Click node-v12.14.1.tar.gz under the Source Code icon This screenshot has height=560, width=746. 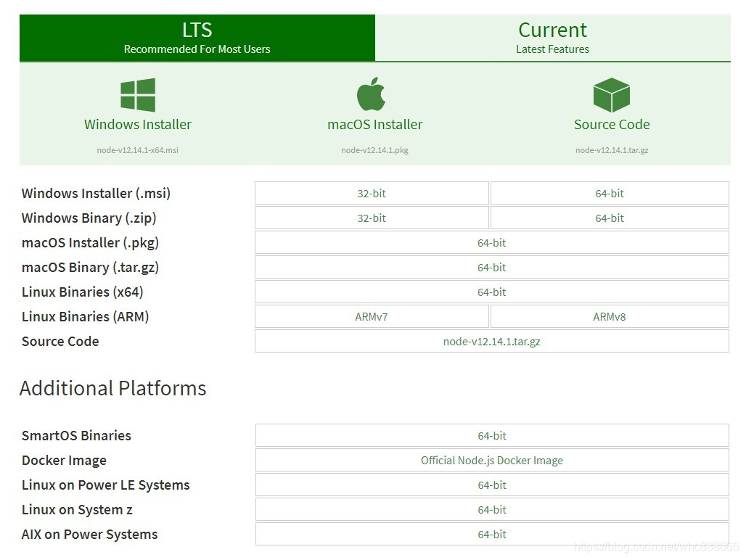[612, 150]
